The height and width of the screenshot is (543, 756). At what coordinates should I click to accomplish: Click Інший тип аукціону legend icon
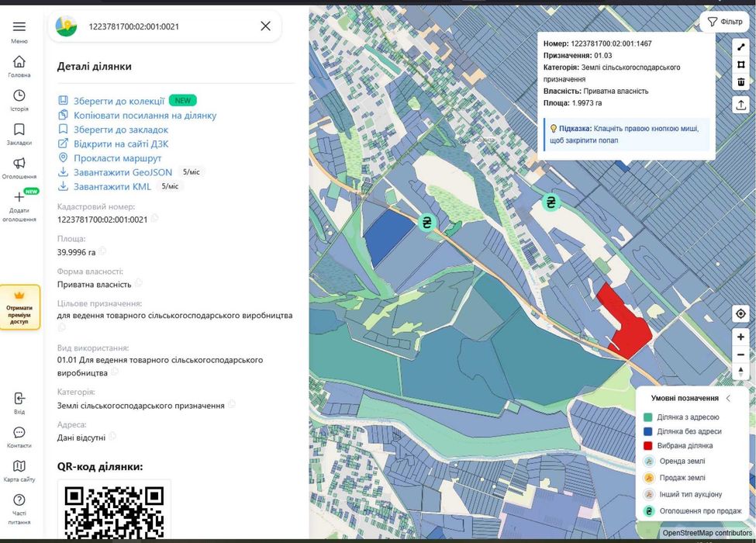pyautogui.click(x=649, y=494)
